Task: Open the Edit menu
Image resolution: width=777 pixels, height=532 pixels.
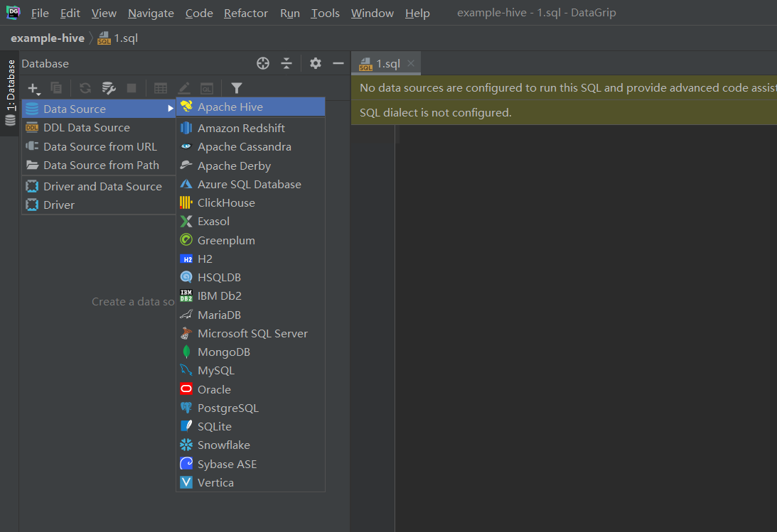Action: [70, 13]
